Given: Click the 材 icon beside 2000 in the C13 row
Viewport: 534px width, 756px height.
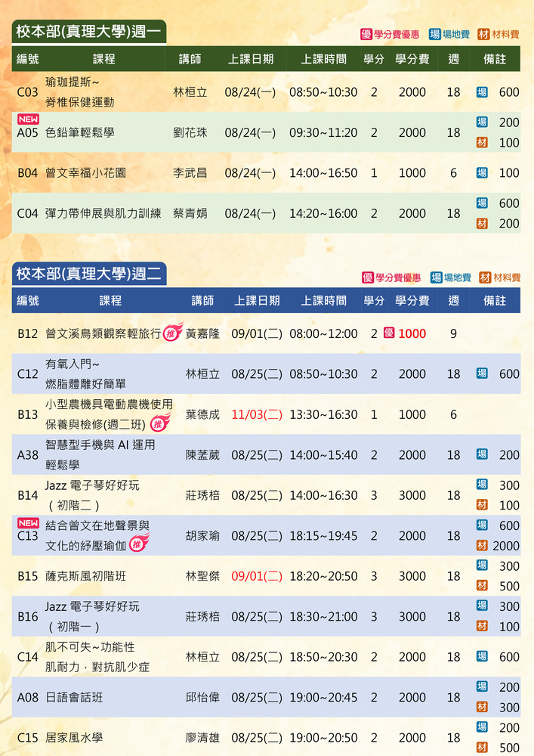Looking at the screenshot, I should click(482, 545).
